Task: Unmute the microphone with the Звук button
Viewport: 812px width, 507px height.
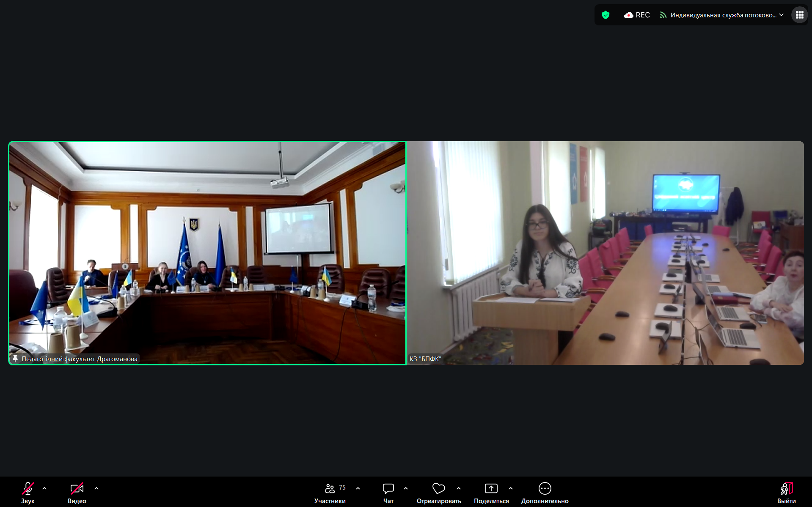Action: [x=28, y=492]
